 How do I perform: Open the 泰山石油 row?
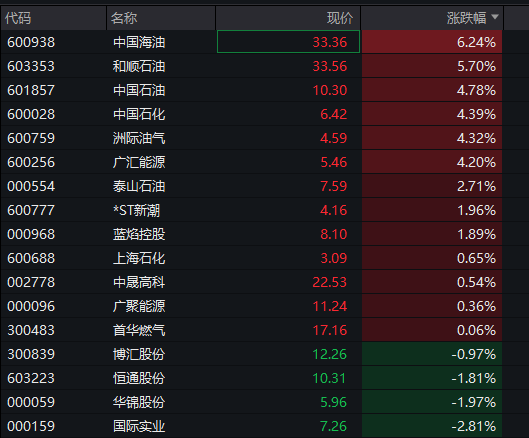[x=139, y=186]
